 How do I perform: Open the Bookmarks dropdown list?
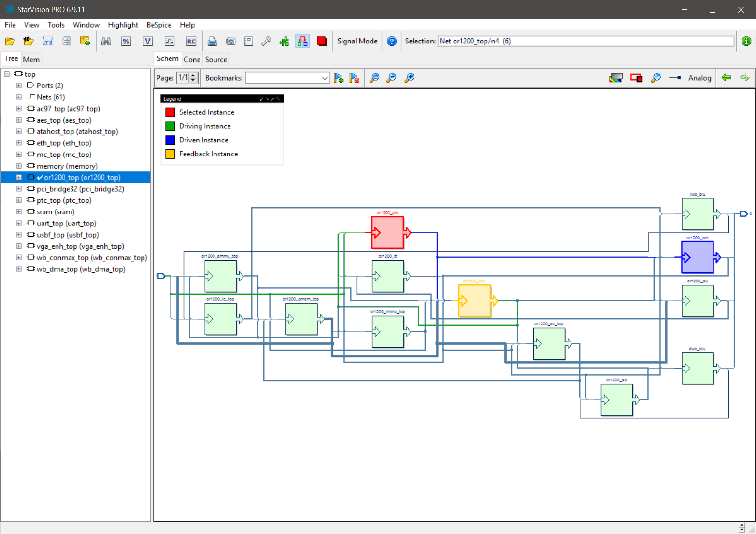[325, 78]
